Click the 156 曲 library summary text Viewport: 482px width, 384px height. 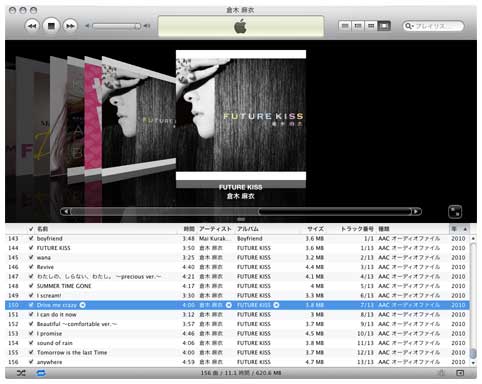click(x=241, y=373)
